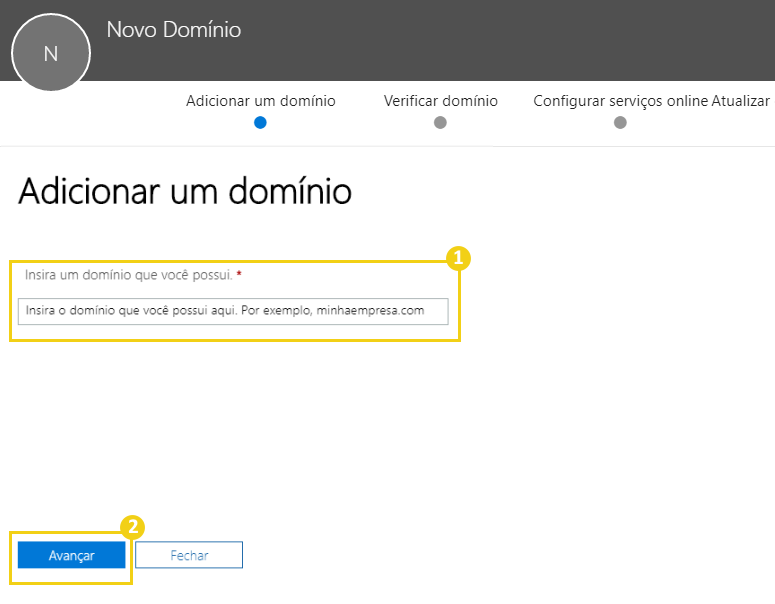Click the gray dot under Verificar domínio
The width and height of the screenshot is (775, 604).
(x=440, y=123)
